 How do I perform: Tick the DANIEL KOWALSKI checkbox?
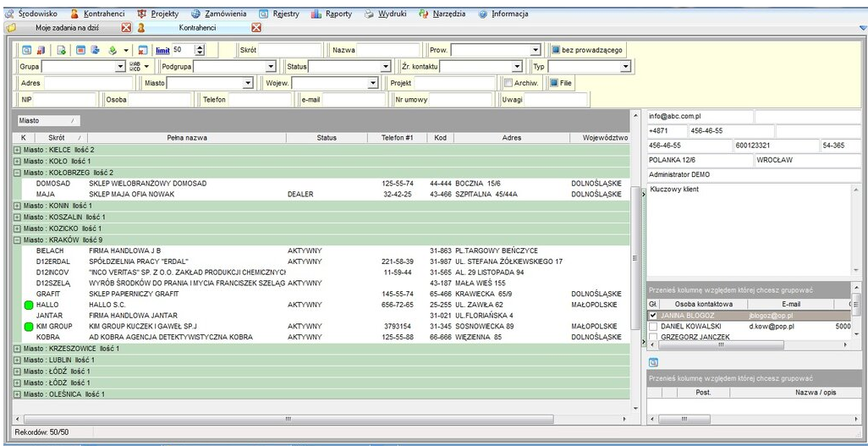tap(653, 326)
